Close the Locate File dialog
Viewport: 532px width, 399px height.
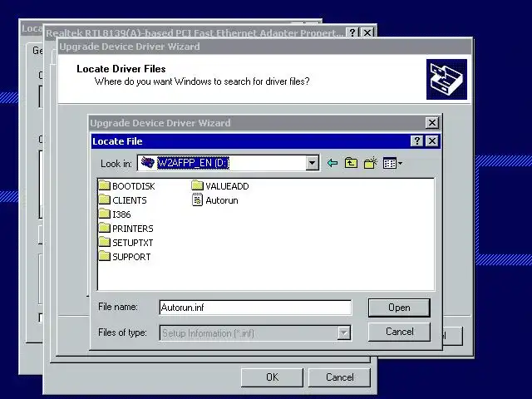[x=432, y=140]
